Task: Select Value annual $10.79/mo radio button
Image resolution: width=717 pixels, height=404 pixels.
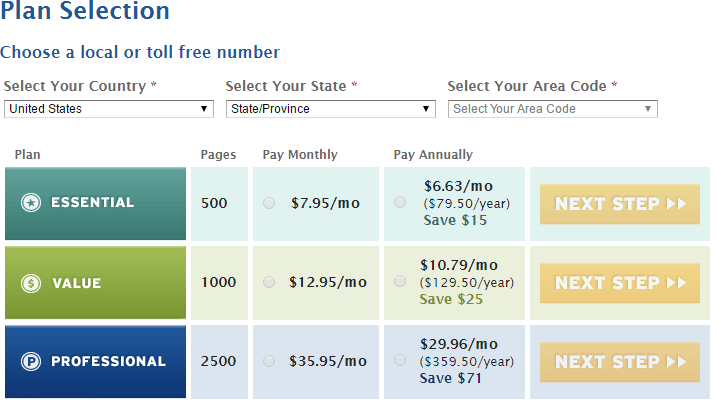Action: click(x=400, y=281)
